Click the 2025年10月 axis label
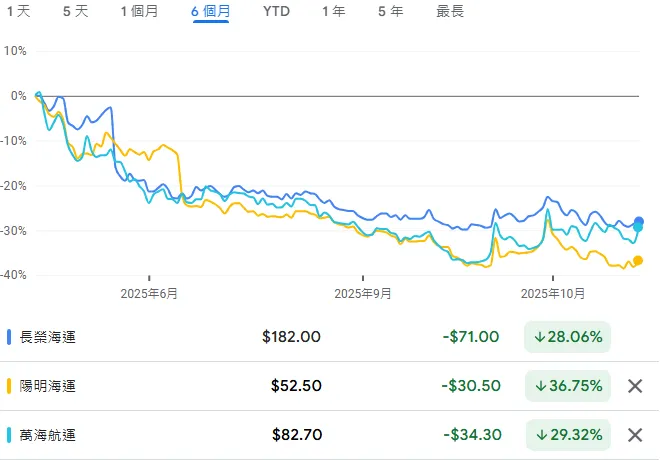 pyautogui.click(x=553, y=293)
